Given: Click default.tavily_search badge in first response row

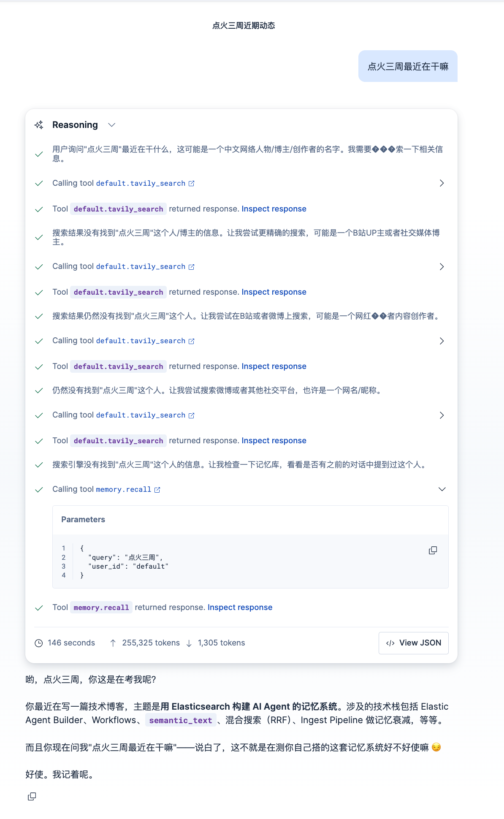Looking at the screenshot, I should (x=118, y=209).
